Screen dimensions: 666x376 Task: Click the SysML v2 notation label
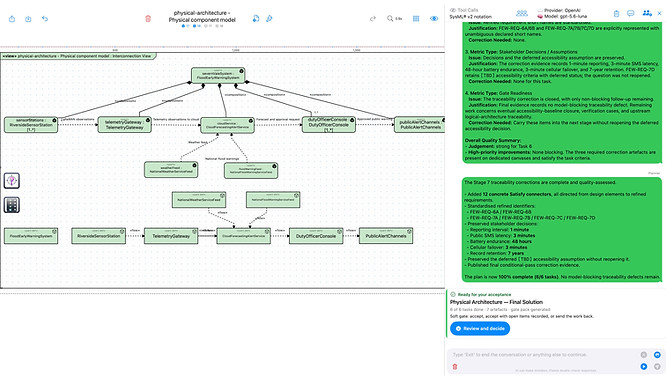(x=471, y=17)
